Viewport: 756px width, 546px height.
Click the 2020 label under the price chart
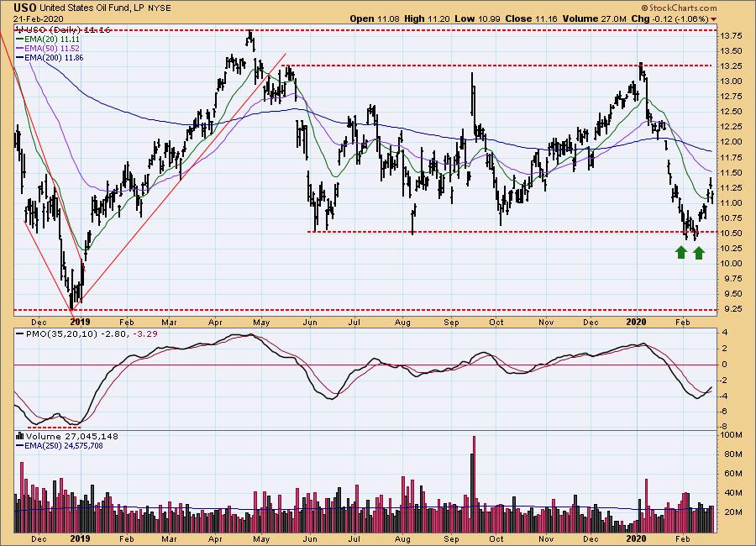[x=637, y=322]
